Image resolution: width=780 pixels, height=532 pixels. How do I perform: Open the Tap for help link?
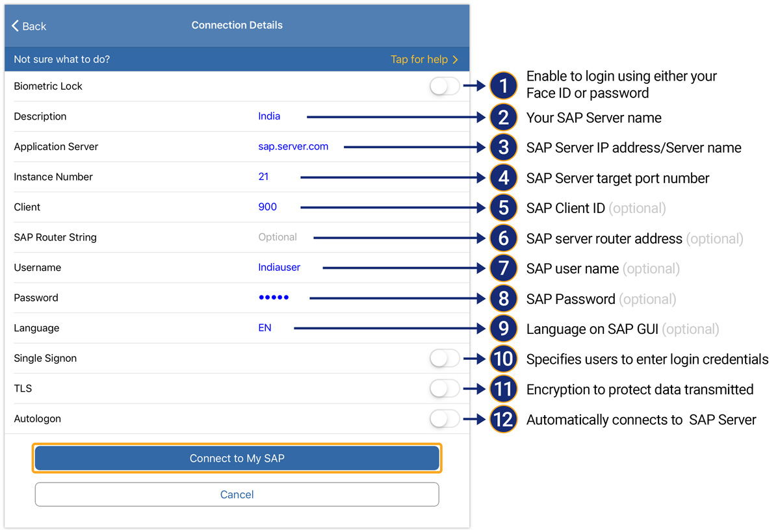click(x=424, y=59)
